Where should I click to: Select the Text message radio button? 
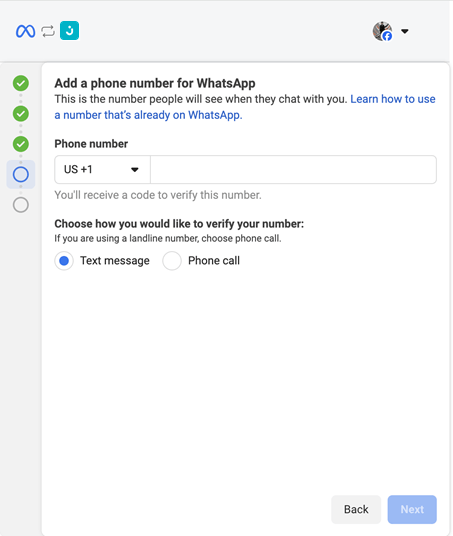(x=64, y=261)
